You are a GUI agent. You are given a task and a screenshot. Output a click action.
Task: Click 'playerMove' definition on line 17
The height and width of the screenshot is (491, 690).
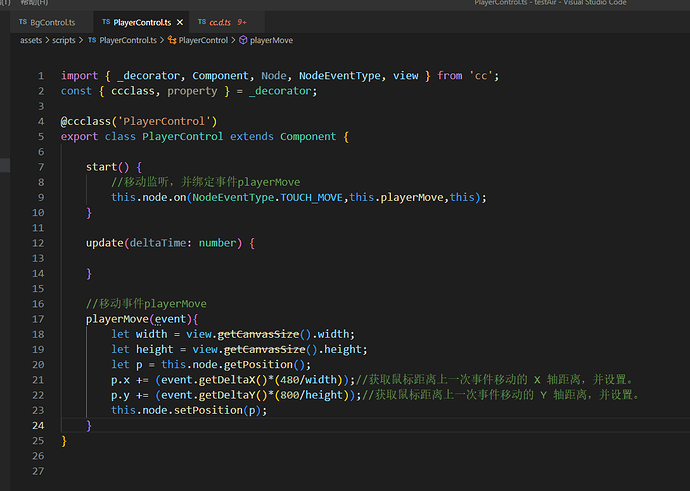click(117, 319)
